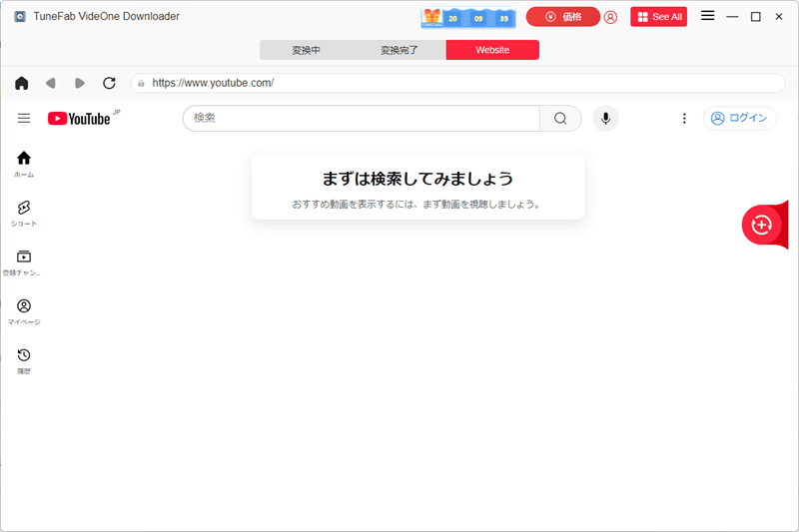Switch to the 変換中 tab
Viewport: 799px width, 532px height.
pyautogui.click(x=306, y=50)
